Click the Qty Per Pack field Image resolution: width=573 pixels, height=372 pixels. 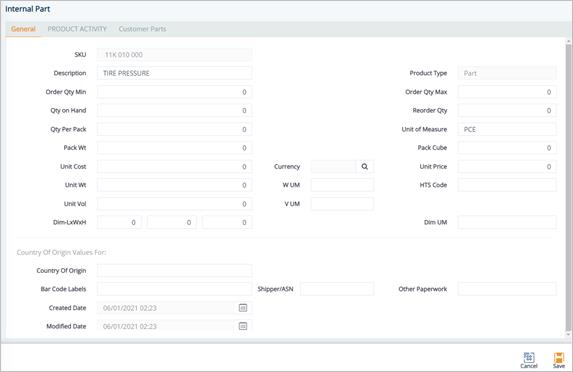[x=174, y=129]
